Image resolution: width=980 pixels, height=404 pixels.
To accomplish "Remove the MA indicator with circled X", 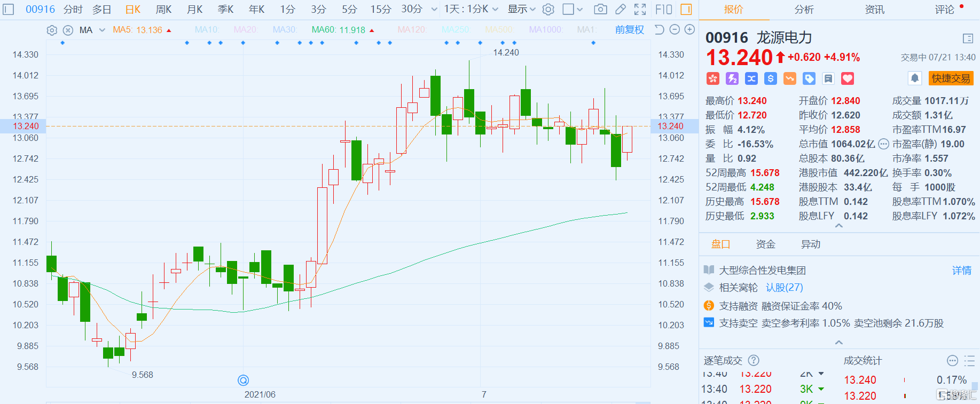I will click(x=68, y=30).
